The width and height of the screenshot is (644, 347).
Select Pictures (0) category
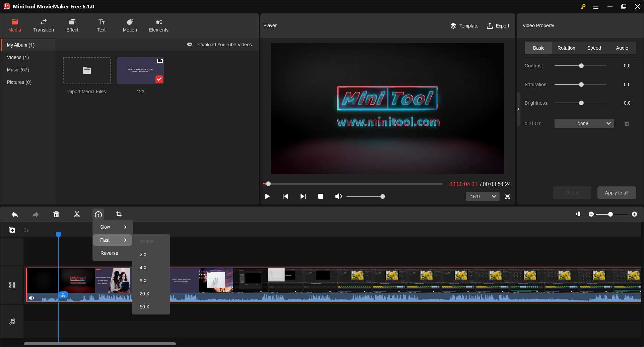coord(28,82)
